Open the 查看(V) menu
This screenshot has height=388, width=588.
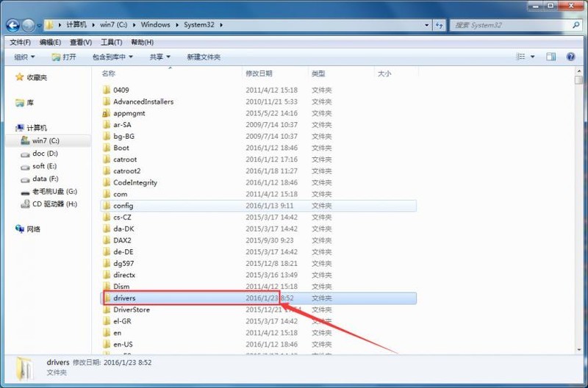(81, 43)
